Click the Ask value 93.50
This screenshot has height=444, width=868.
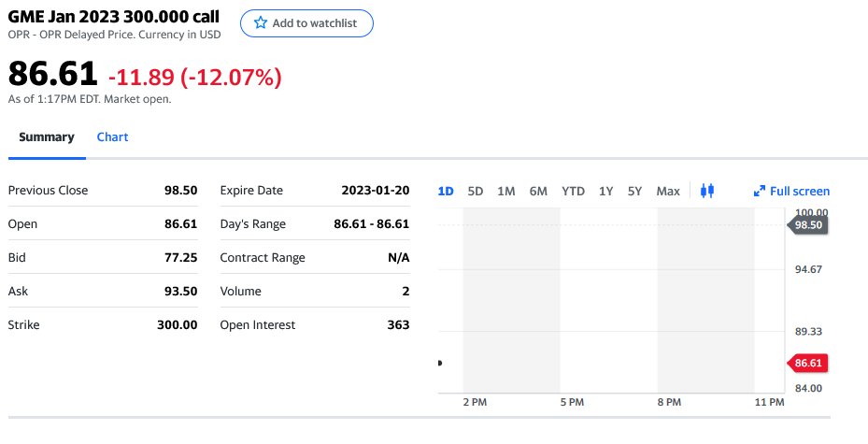click(x=181, y=292)
